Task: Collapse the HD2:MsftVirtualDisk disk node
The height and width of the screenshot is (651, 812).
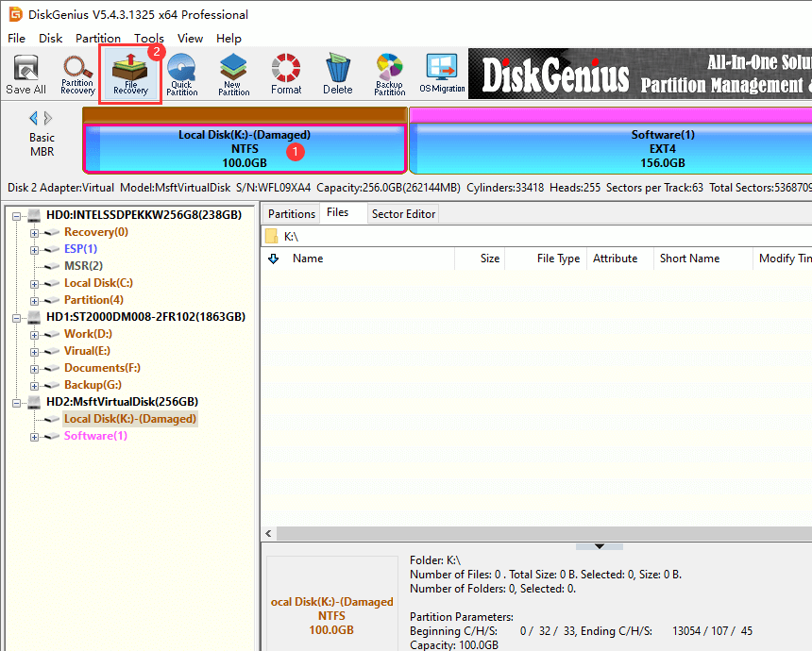Action: [18, 402]
